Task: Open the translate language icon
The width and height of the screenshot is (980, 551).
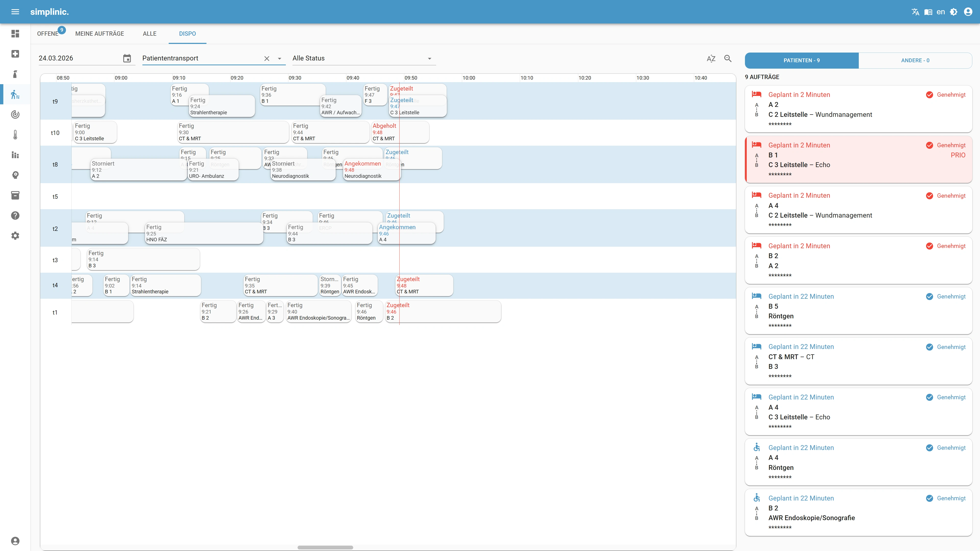Action: (x=915, y=12)
